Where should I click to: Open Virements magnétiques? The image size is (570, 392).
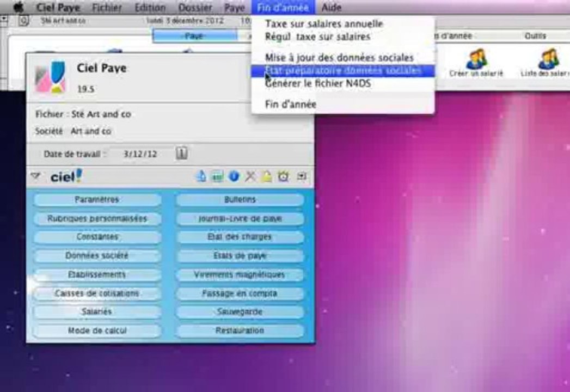(240, 274)
